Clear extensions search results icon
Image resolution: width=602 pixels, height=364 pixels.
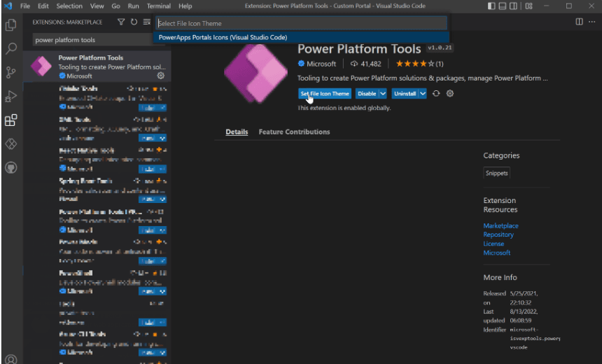click(x=147, y=22)
